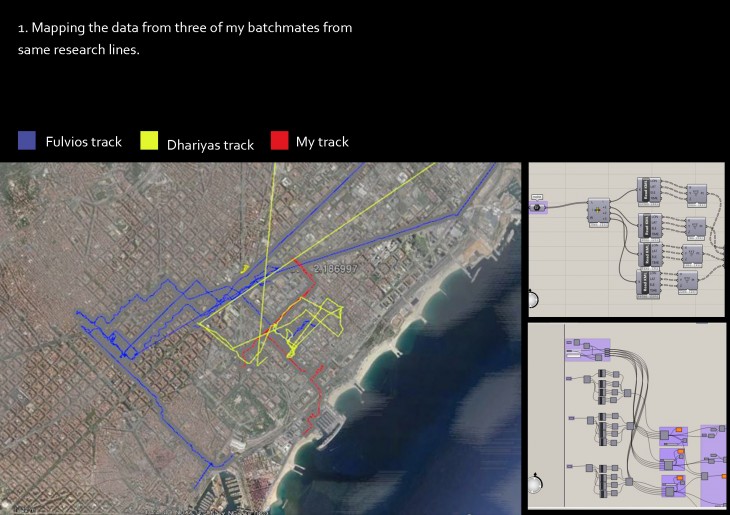Click the component with the yellow cross icon
Screen dimensions: 730x515
pyautogui.click(x=599, y=211)
